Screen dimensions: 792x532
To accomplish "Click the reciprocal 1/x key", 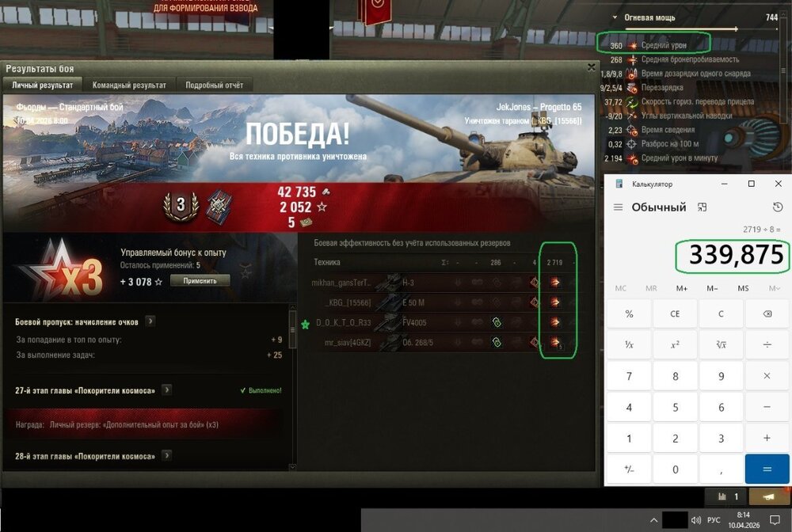I will 629,344.
